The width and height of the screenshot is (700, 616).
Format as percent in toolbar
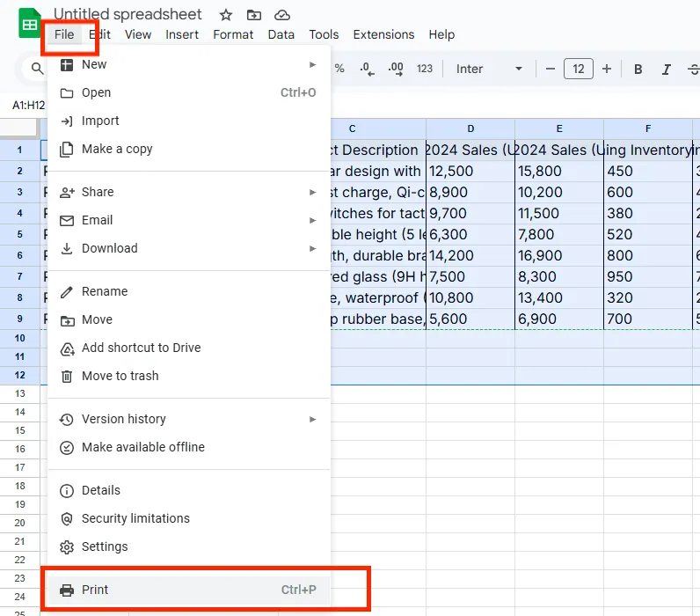(339, 69)
